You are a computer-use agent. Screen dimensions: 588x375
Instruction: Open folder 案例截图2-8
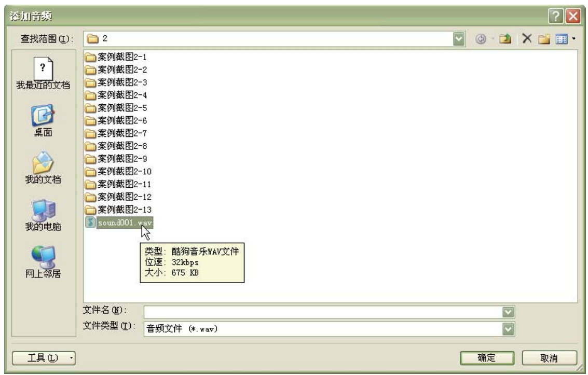pyautogui.click(x=116, y=146)
